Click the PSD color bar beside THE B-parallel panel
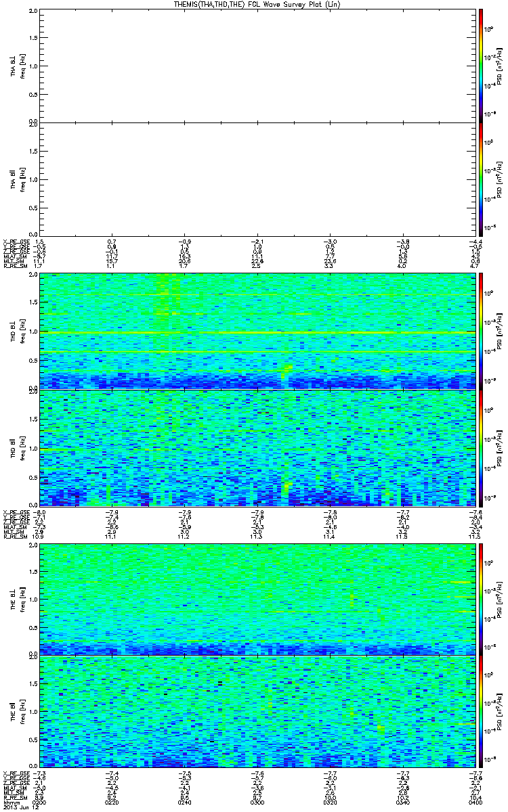 click(x=481, y=711)
